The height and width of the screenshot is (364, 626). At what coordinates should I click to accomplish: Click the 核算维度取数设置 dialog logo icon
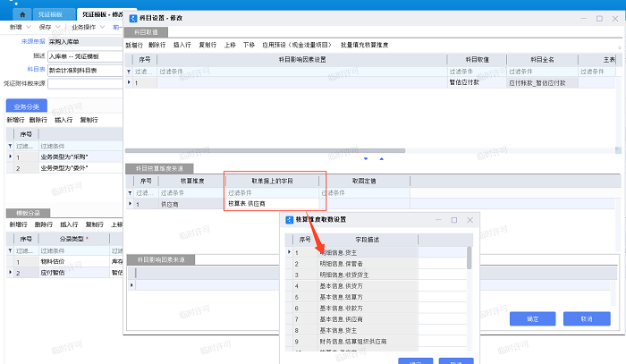pyautogui.click(x=289, y=219)
